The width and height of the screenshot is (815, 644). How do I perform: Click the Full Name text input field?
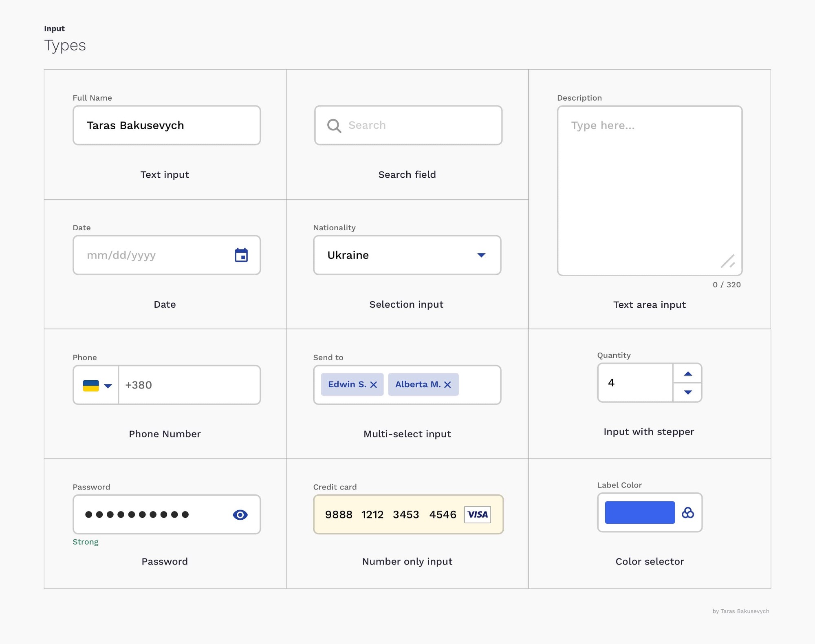[165, 125]
